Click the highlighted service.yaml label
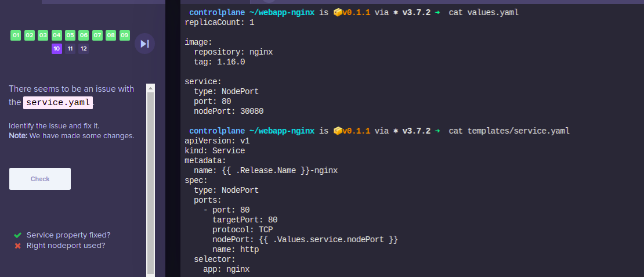 (x=58, y=103)
